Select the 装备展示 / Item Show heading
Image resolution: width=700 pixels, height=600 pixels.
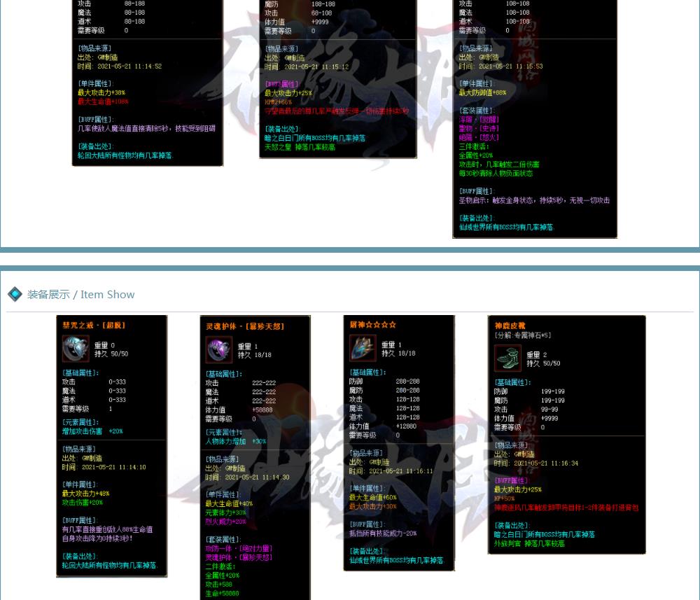click(80, 294)
